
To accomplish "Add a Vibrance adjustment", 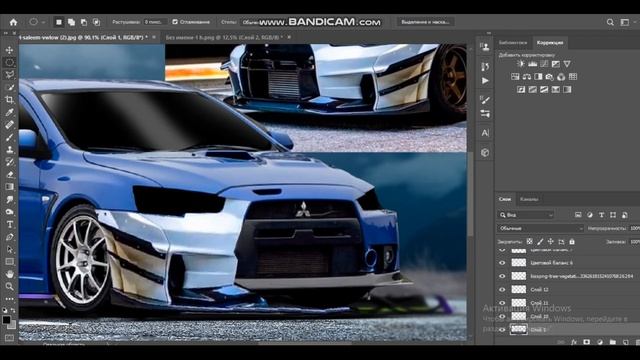I will [567, 64].
